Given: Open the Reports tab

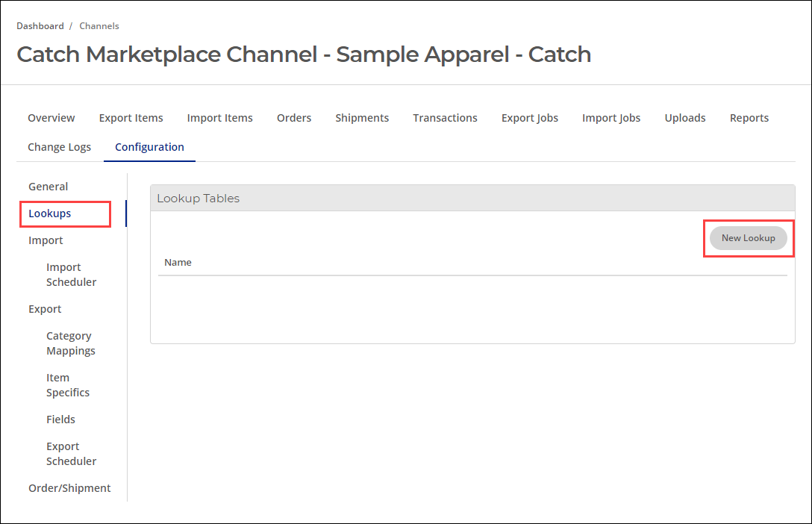Looking at the screenshot, I should tap(749, 118).
